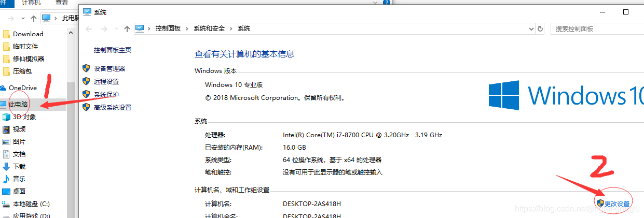Click forward arrow in Explorer navigation bar
The image size is (644, 218).
(10, 18)
